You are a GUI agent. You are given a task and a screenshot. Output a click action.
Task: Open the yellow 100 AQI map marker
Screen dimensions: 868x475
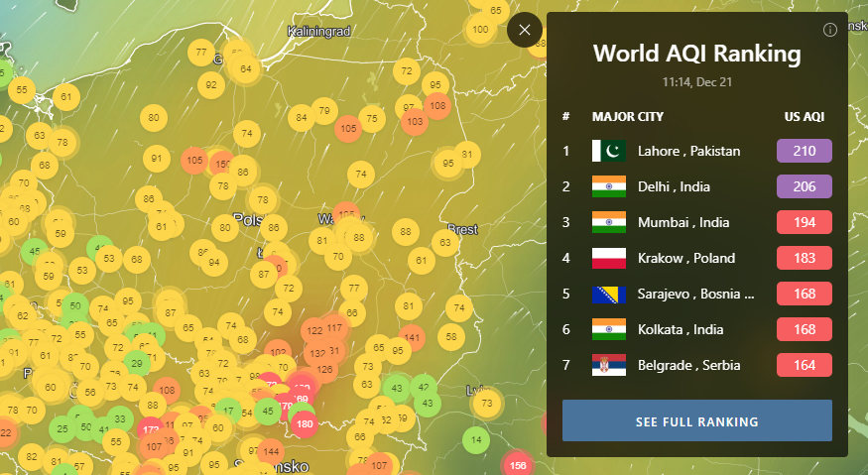(480, 30)
